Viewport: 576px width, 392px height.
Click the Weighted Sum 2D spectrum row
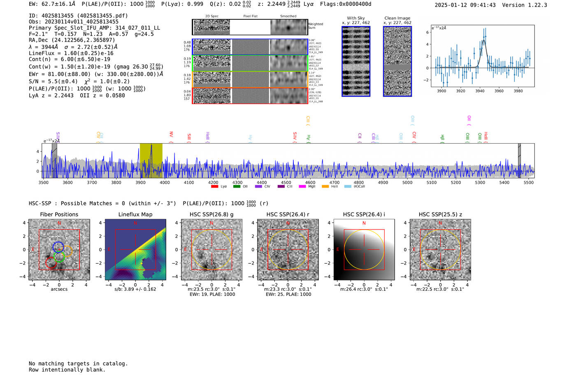pyautogui.click(x=250, y=27)
